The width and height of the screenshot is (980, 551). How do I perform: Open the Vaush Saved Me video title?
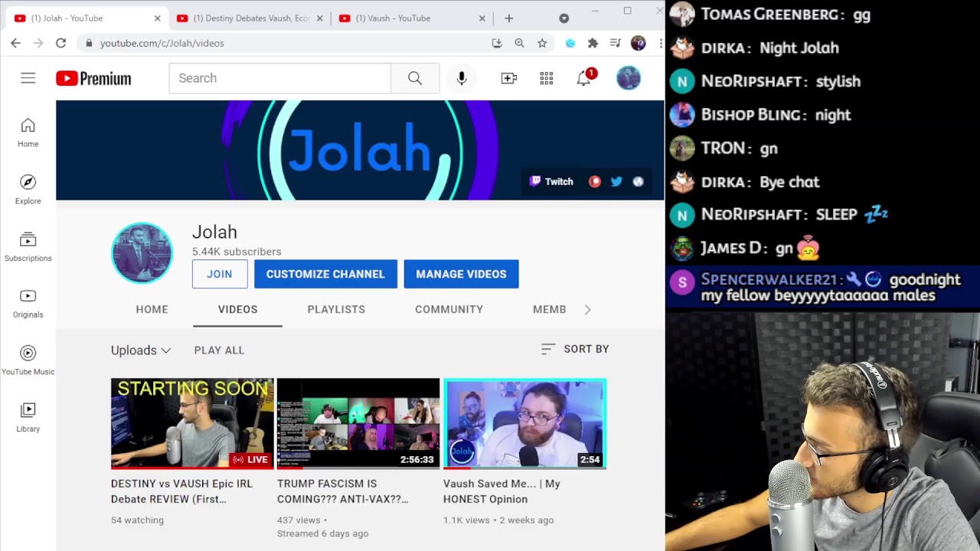click(501, 491)
